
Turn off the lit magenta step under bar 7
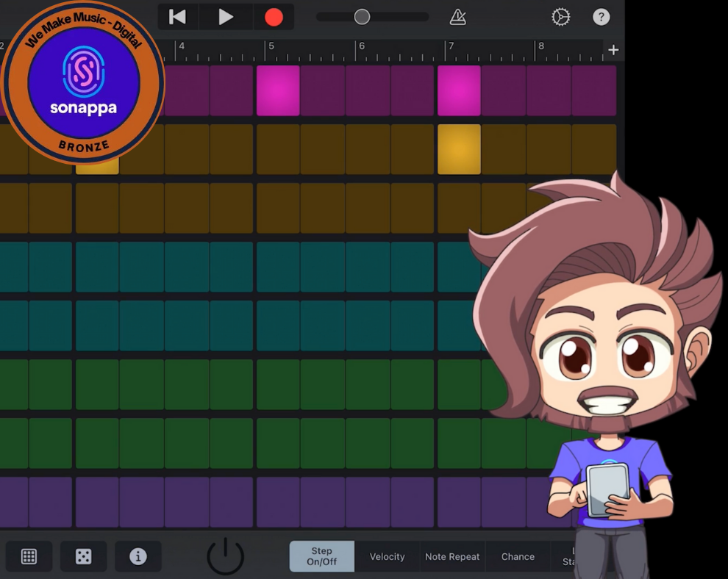[x=459, y=90]
